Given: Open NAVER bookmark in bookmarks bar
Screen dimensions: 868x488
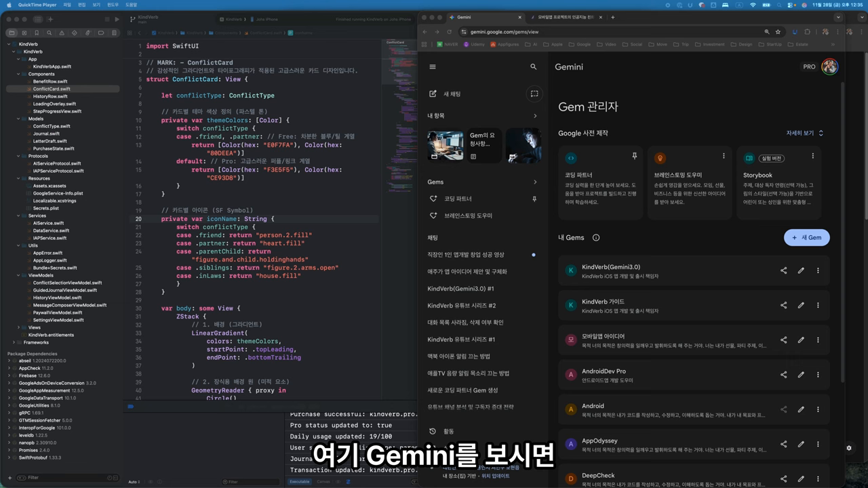Looking at the screenshot, I should point(446,44).
